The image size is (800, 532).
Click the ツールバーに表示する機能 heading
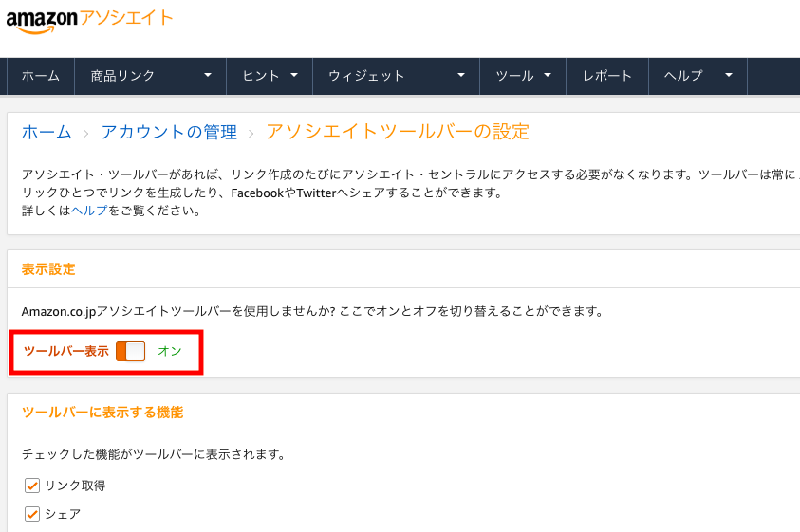click(102, 413)
